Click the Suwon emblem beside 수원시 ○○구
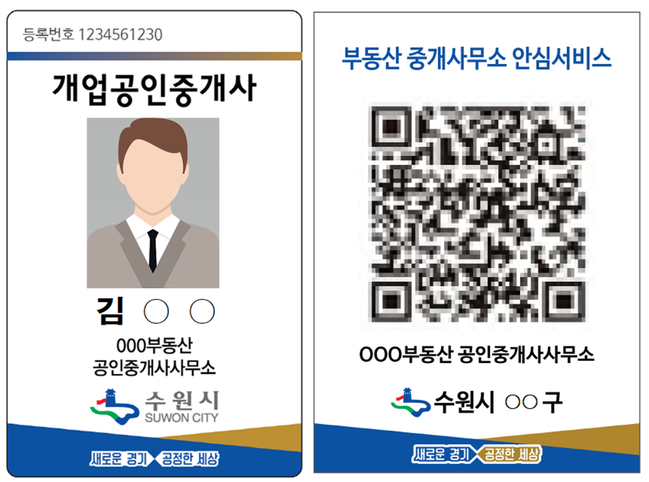 [x=410, y=402]
